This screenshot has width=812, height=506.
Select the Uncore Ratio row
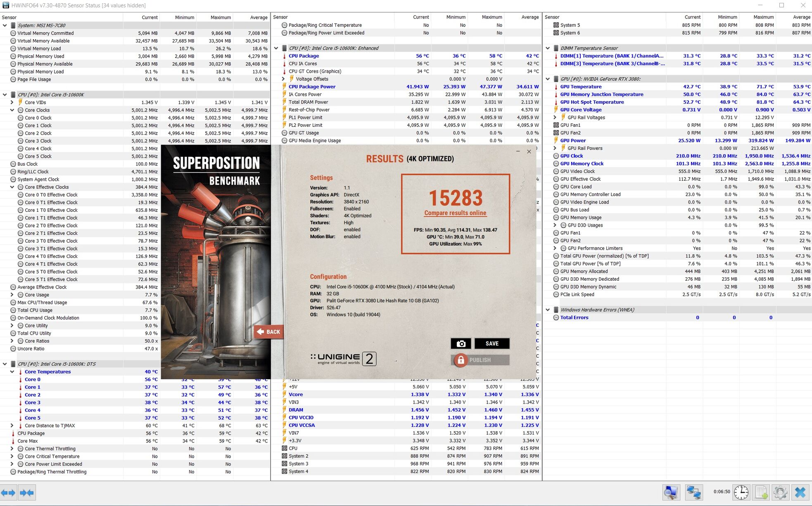pos(81,349)
